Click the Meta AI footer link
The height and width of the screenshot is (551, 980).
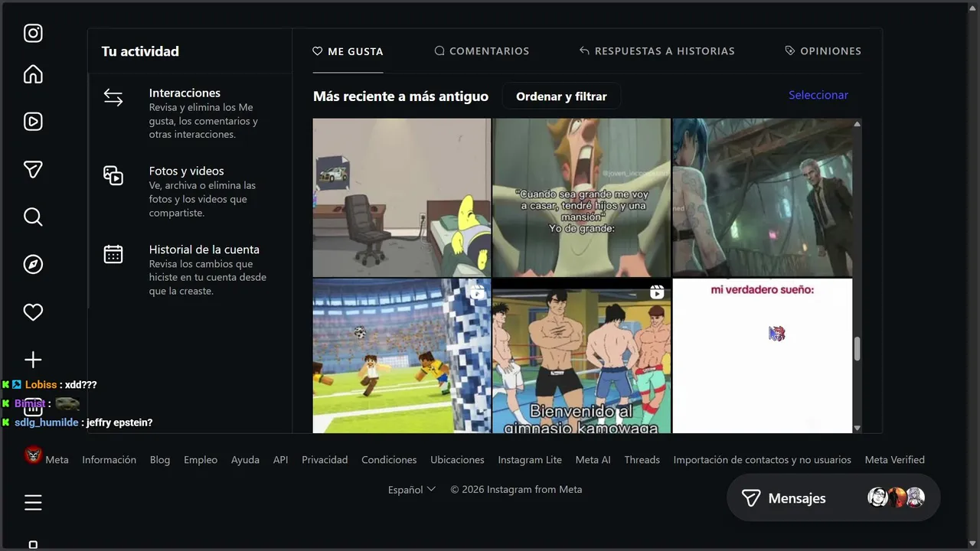coord(593,460)
